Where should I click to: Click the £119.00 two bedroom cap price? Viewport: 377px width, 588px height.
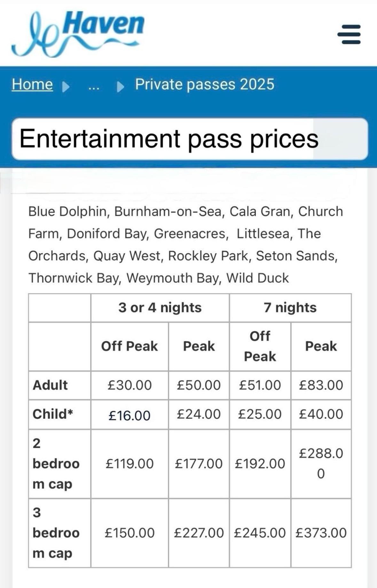[130, 463]
